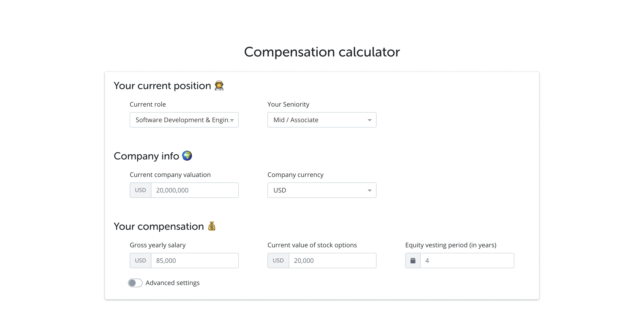
Task: Click the USD prefix of gross salary
Action: tap(141, 261)
